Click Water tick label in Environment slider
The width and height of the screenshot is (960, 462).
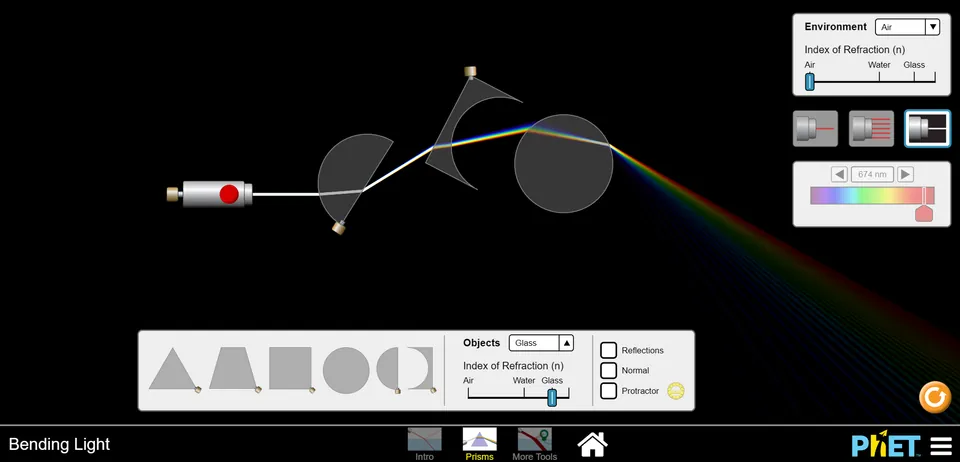click(x=879, y=64)
